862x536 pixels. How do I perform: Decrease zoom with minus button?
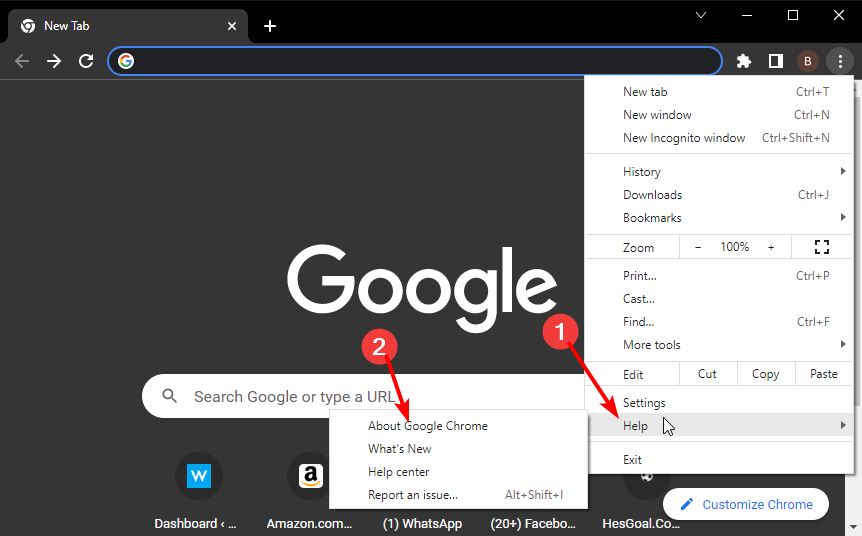pyautogui.click(x=698, y=247)
